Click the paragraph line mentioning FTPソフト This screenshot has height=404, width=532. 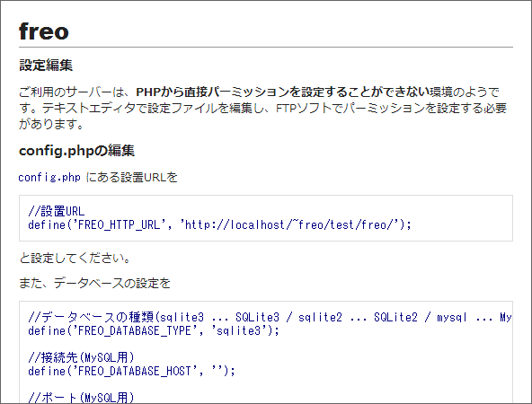pos(263,108)
